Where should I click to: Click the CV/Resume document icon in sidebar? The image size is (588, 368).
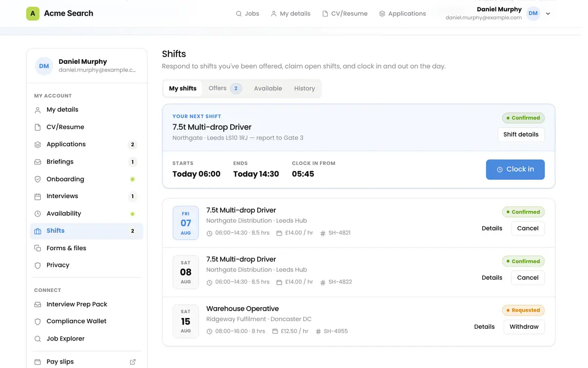(x=38, y=128)
